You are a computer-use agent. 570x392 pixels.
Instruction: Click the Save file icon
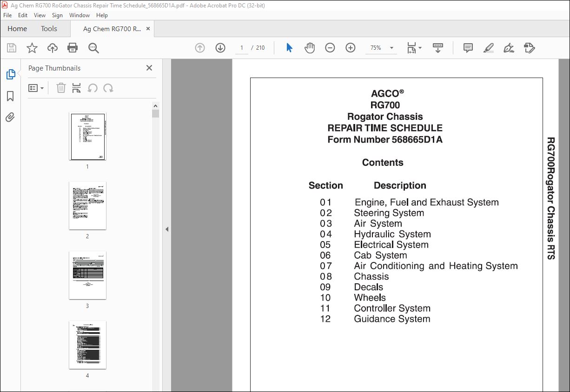(x=12, y=48)
